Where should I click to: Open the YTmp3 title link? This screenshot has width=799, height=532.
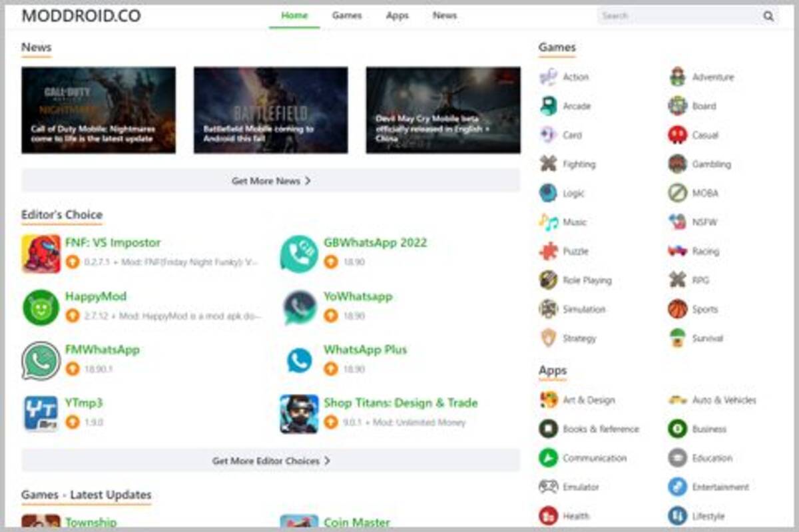pos(84,403)
